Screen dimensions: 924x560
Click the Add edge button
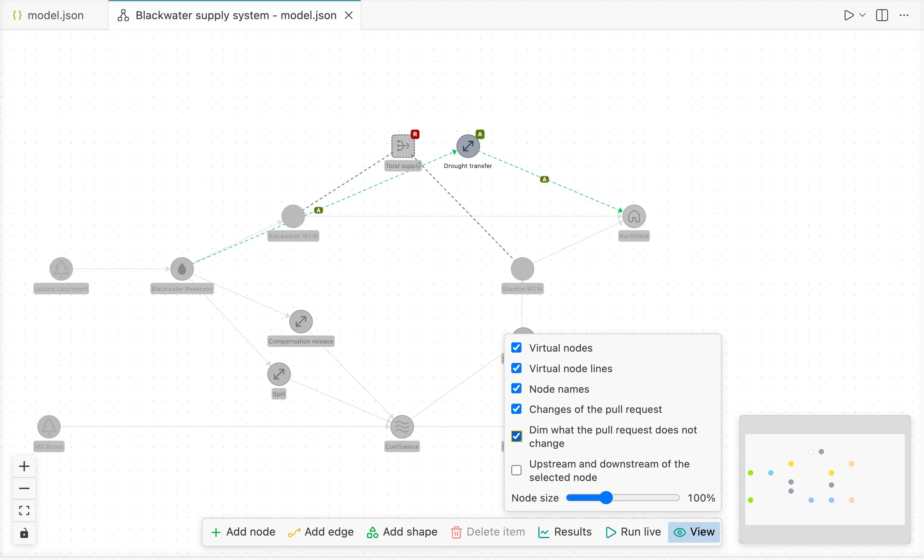321,532
